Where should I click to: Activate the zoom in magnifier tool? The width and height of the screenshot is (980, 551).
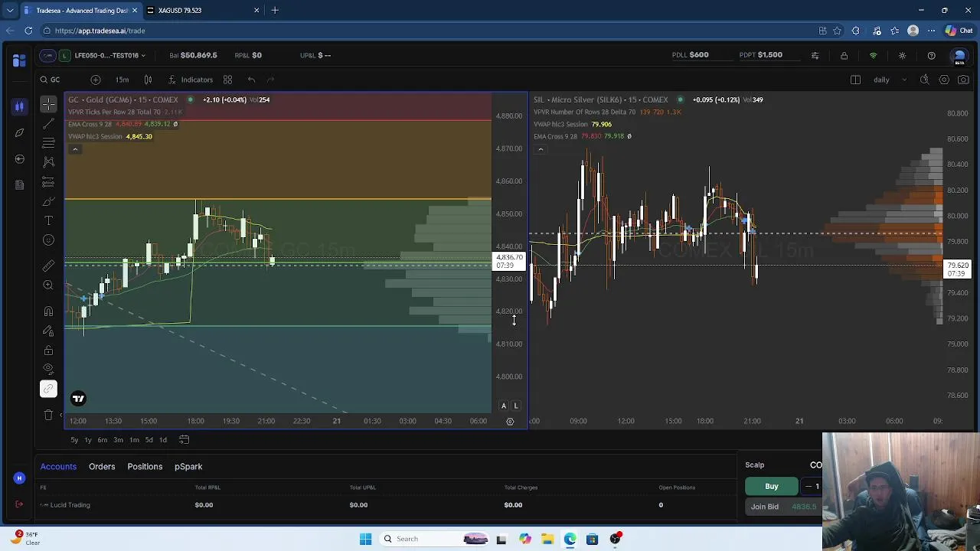click(x=48, y=285)
